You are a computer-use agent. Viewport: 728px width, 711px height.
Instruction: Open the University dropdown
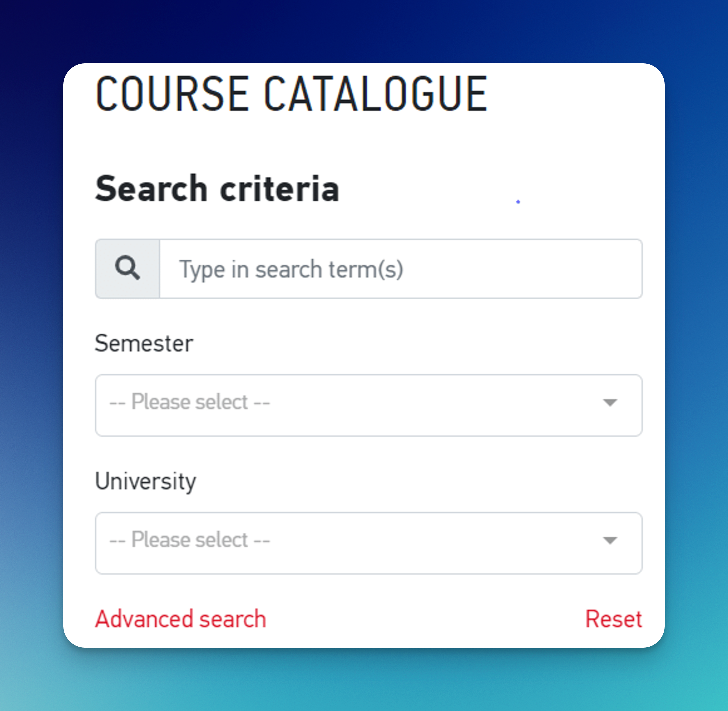[369, 543]
